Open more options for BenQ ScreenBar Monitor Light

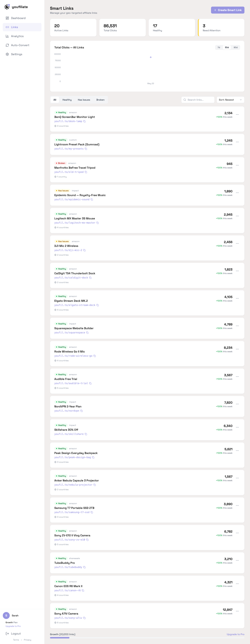point(237,115)
